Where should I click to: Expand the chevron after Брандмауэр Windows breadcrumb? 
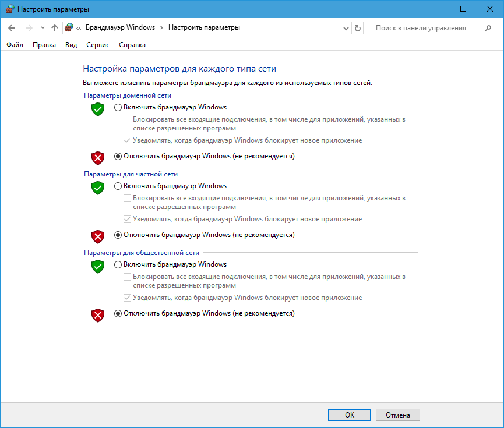[x=161, y=28]
